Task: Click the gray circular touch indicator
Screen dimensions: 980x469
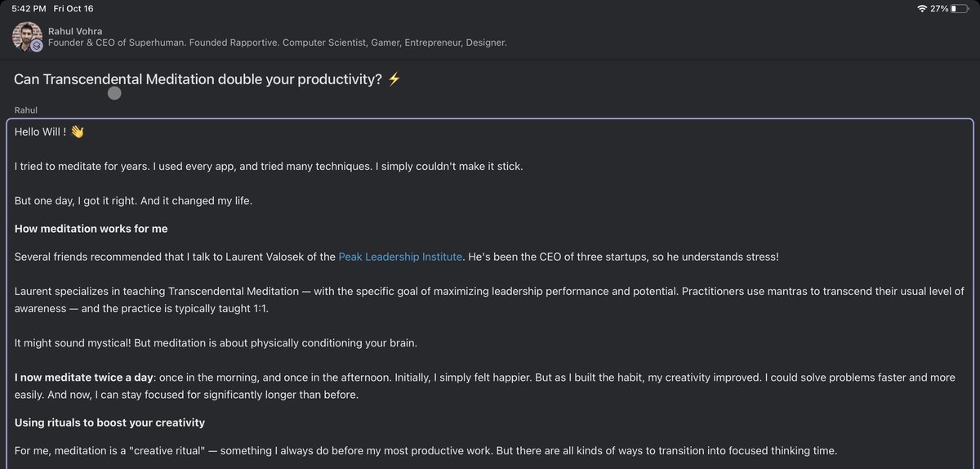Action: tap(114, 93)
